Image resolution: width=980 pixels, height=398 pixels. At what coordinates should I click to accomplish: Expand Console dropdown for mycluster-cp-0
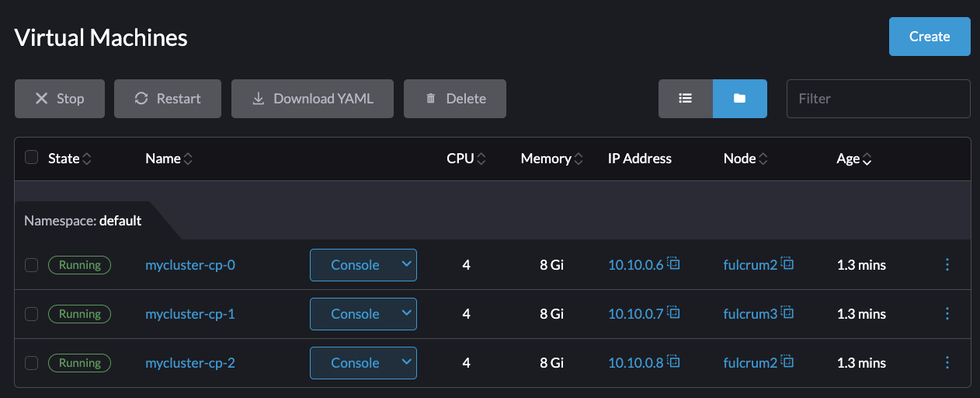[x=406, y=264]
